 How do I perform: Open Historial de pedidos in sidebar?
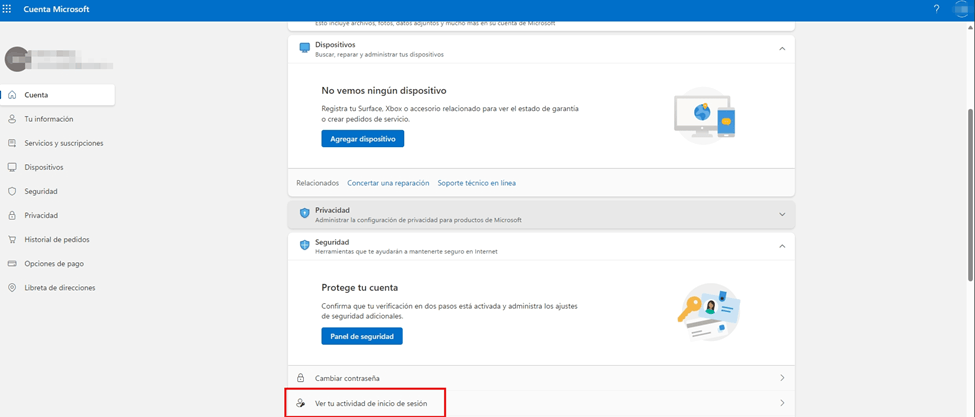(x=58, y=239)
